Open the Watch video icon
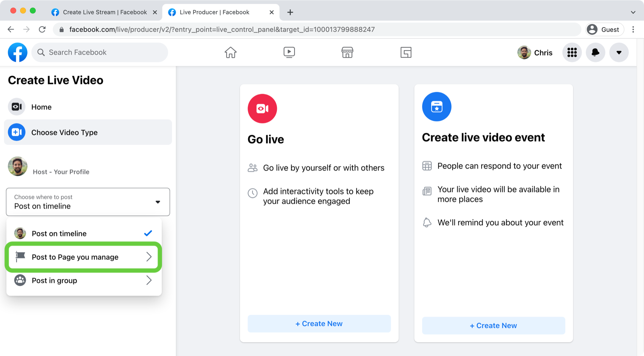Screen dimensions: 644x356 (289, 52)
